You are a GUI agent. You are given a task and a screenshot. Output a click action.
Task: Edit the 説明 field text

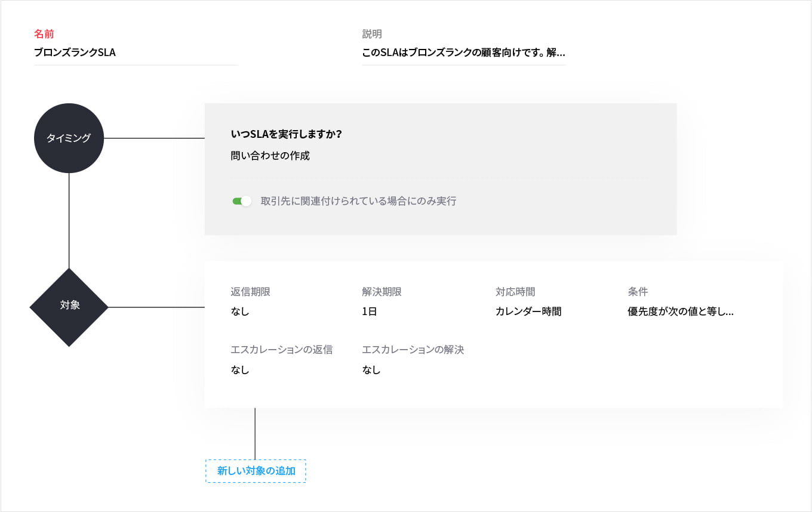tap(464, 53)
